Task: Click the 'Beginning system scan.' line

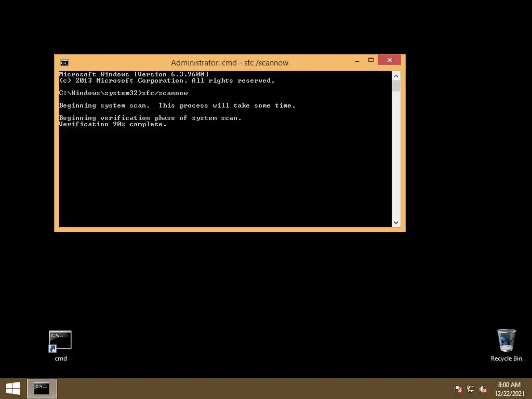Action: pyautogui.click(x=177, y=105)
